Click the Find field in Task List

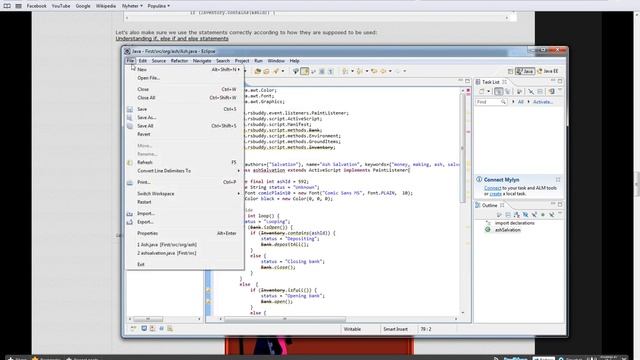click(x=491, y=102)
